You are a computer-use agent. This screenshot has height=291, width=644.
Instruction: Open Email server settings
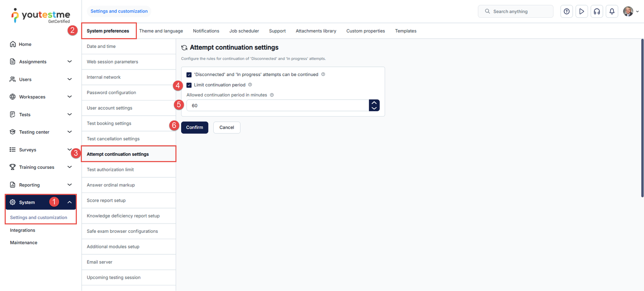pyautogui.click(x=129, y=262)
